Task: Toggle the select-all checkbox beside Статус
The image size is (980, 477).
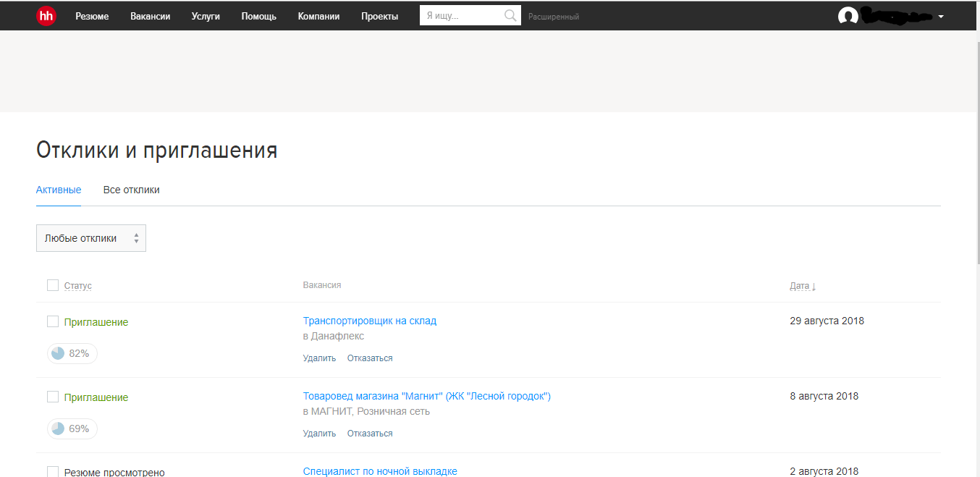Action: [53, 285]
